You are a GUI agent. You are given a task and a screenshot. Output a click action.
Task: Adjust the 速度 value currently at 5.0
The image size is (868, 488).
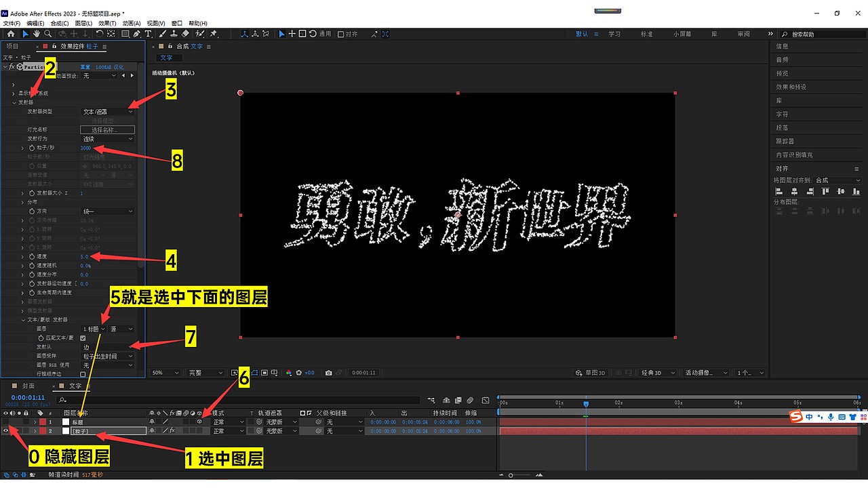pyautogui.click(x=83, y=256)
